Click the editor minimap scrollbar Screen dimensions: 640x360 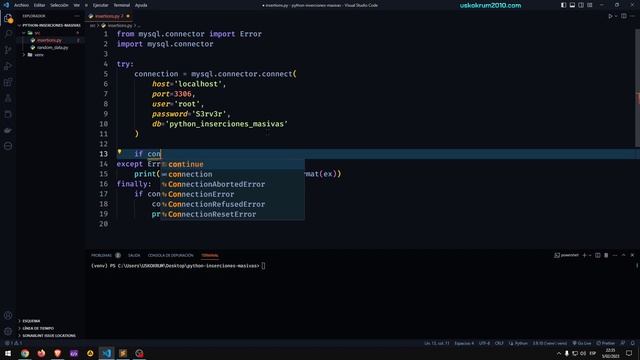(x=638, y=88)
